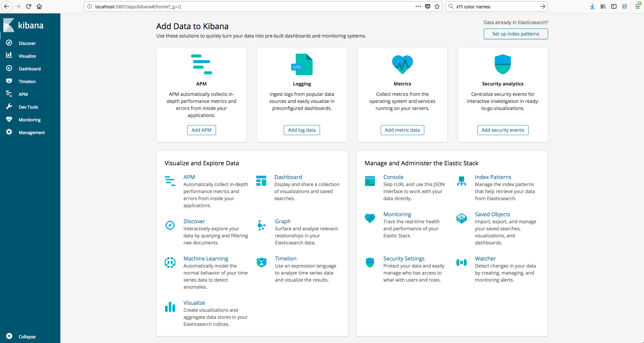Click the Dashboard grid icon in Explore Data

coord(261,181)
